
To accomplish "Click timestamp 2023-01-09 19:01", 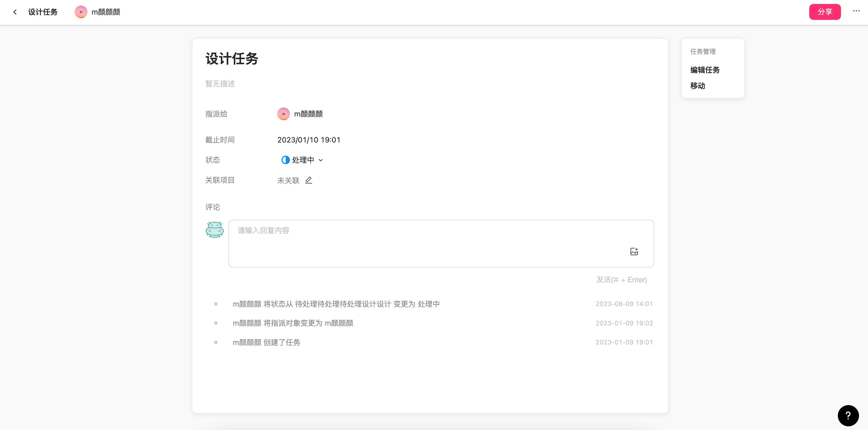I will (x=624, y=342).
